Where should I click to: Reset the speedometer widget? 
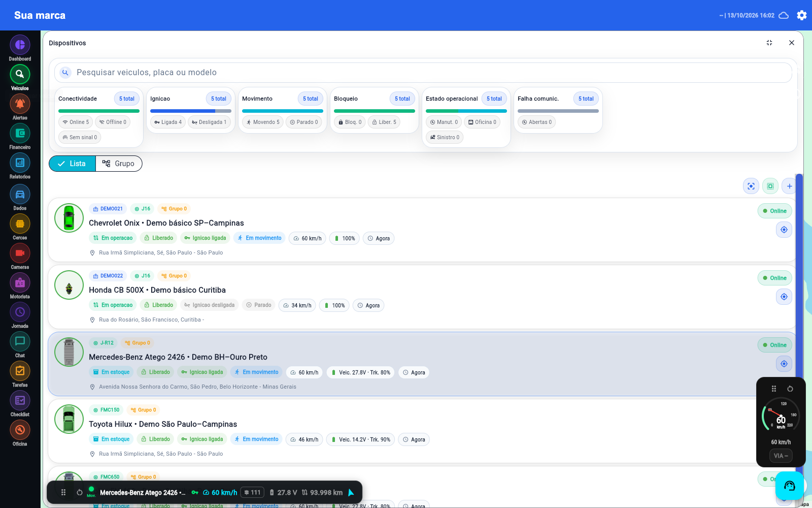click(x=790, y=389)
